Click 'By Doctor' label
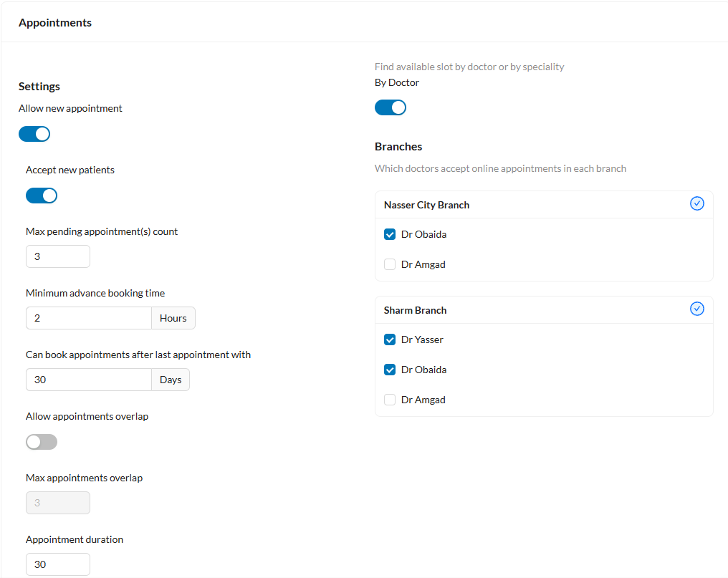 [x=397, y=82]
